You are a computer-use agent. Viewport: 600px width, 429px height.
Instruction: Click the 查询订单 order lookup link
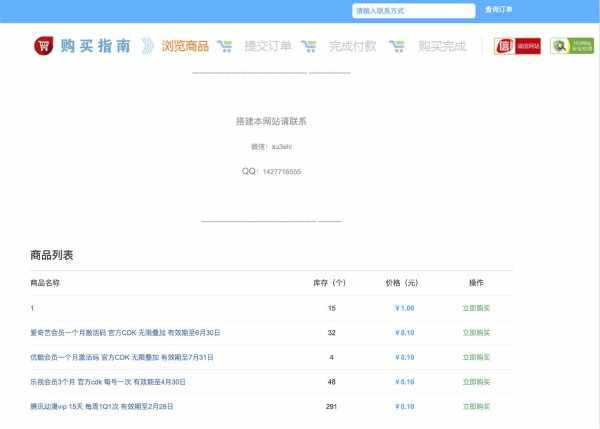pos(499,10)
